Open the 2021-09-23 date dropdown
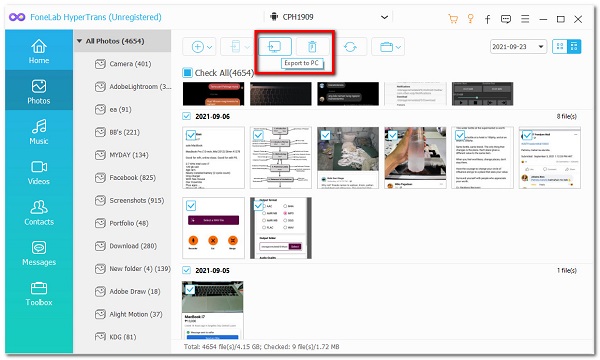Screen dimensions: 600x360 (x=518, y=47)
